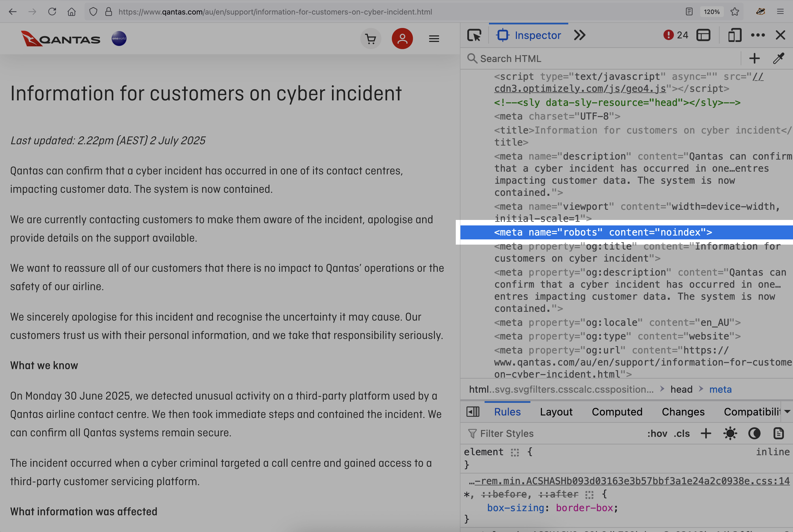Image resolution: width=793 pixels, height=532 pixels.
Task: Toggle the .cls classes panel
Action: point(682,434)
